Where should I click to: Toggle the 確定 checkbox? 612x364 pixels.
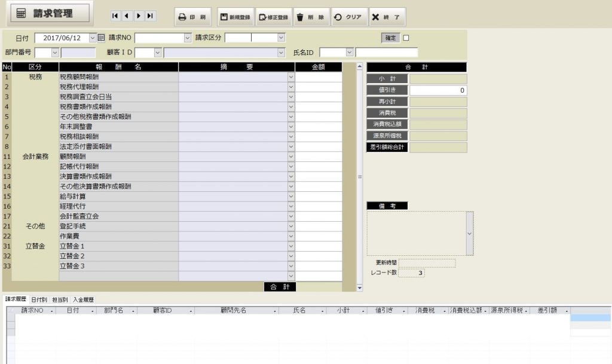(406, 38)
